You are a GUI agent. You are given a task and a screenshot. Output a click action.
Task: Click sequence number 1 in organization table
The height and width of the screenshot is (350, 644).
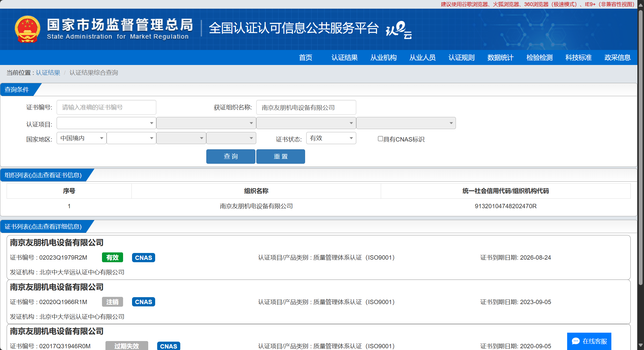coord(69,206)
